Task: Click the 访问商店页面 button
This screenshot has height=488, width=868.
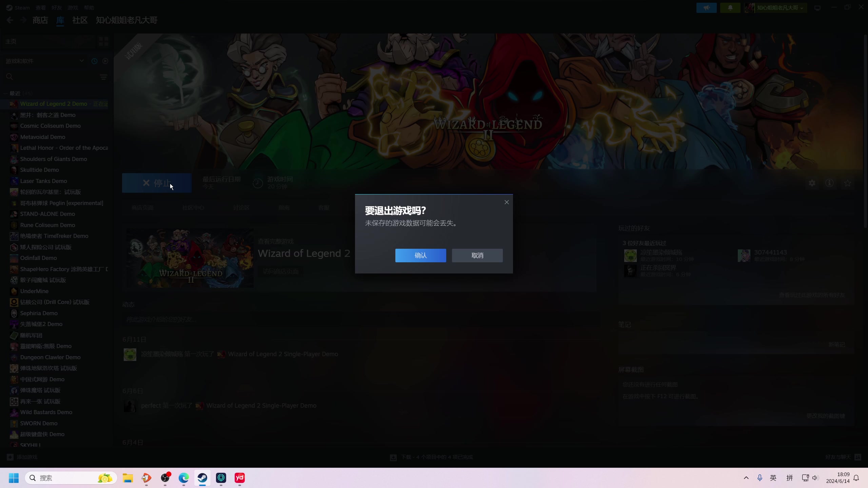Action: (x=281, y=271)
